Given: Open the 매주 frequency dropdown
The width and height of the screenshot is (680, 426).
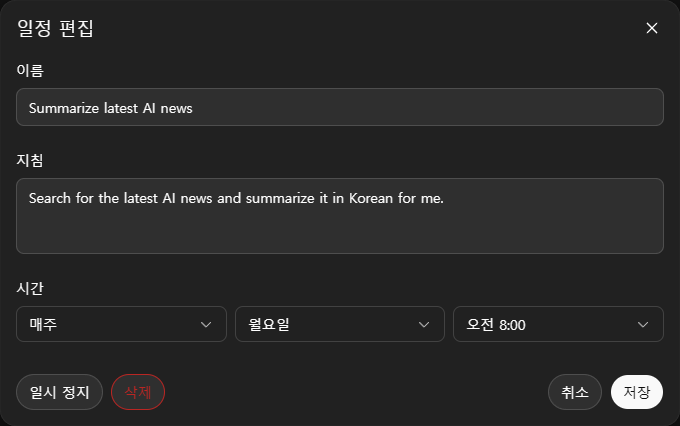Looking at the screenshot, I should click(121, 324).
